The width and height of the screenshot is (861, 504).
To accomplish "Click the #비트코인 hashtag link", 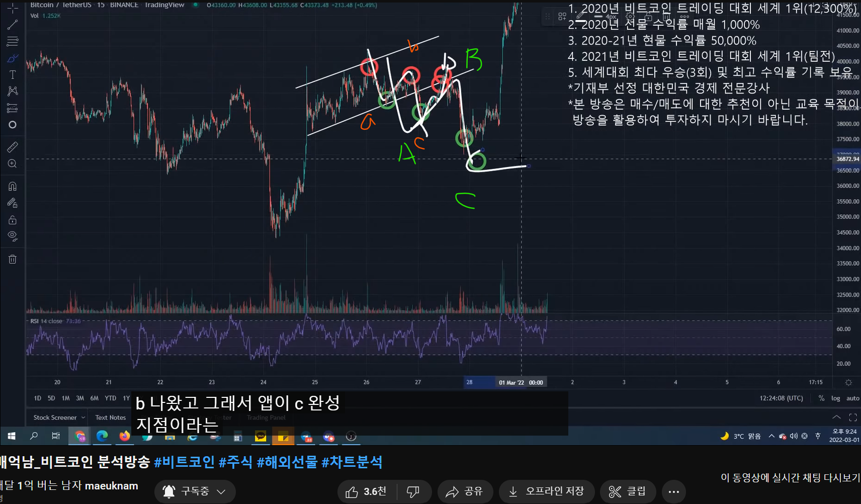I will 184,462.
